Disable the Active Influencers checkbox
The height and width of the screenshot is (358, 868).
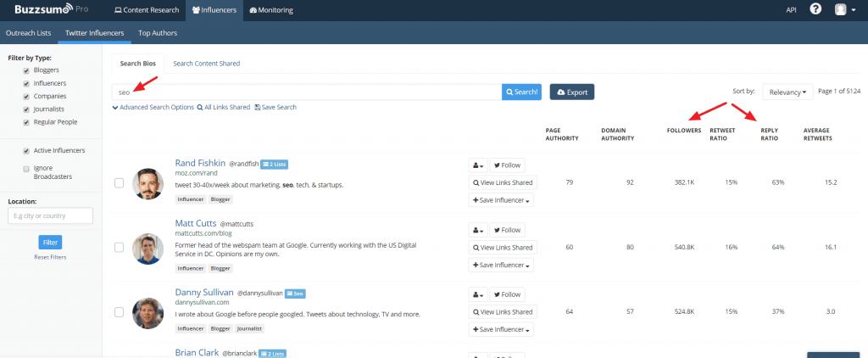(26, 151)
